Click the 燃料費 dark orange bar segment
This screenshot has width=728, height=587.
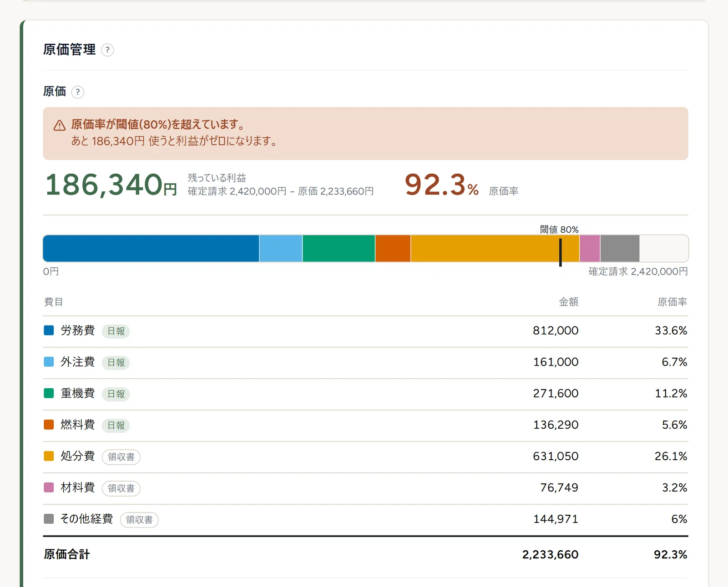[393, 248]
